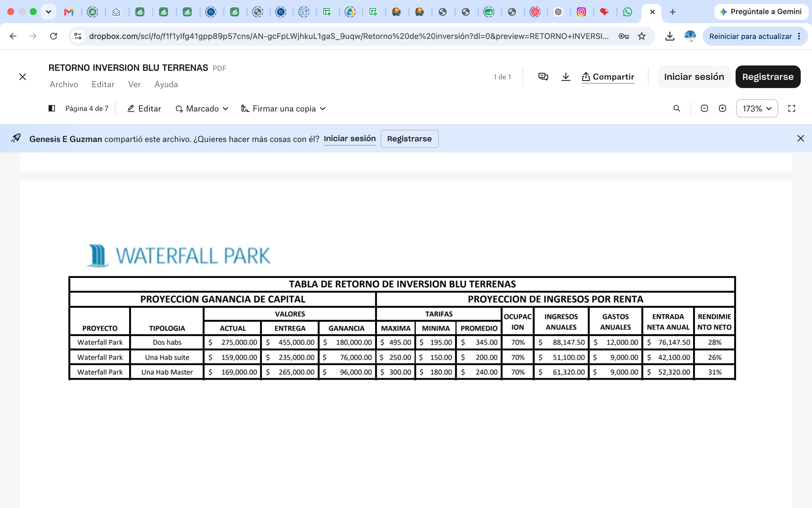Click Reiniciar para actualizar button
Image resolution: width=812 pixels, height=508 pixels.
(750, 36)
